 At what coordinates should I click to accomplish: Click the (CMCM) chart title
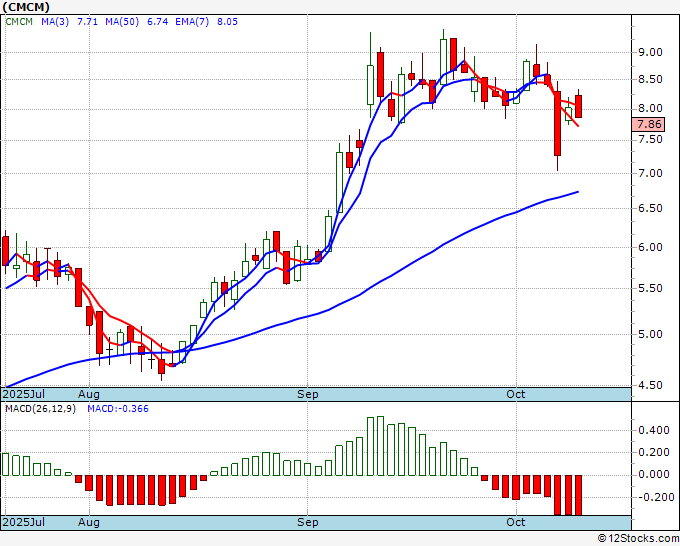[26, 7]
